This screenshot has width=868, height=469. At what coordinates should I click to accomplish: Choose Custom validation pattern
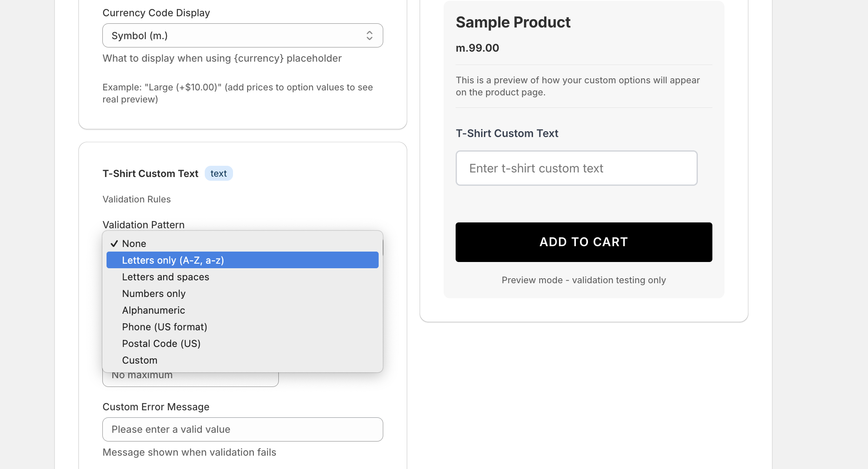(x=139, y=360)
